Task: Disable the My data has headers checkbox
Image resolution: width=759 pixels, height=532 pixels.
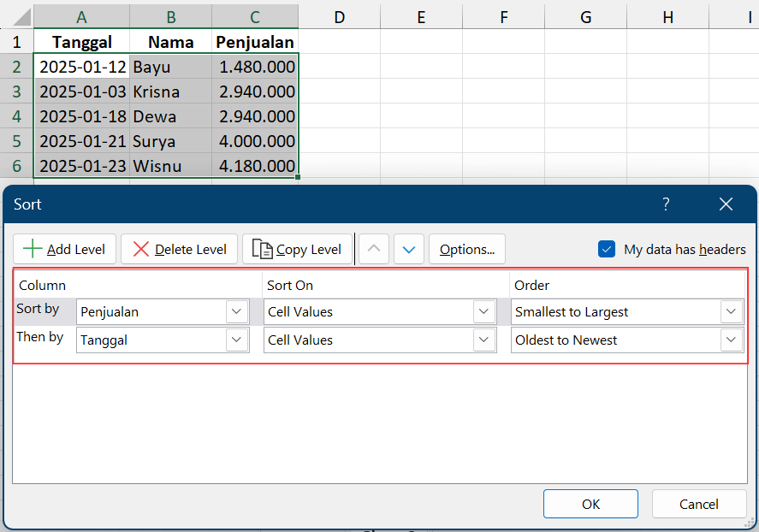Action: coord(607,249)
